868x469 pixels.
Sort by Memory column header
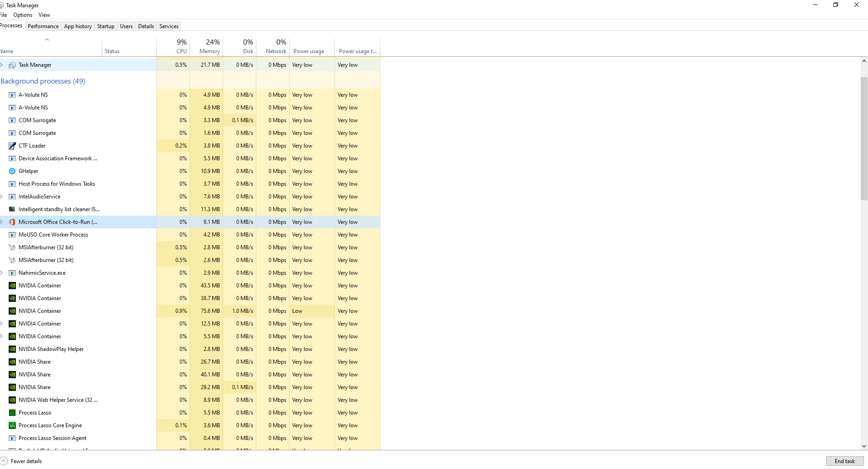point(206,46)
